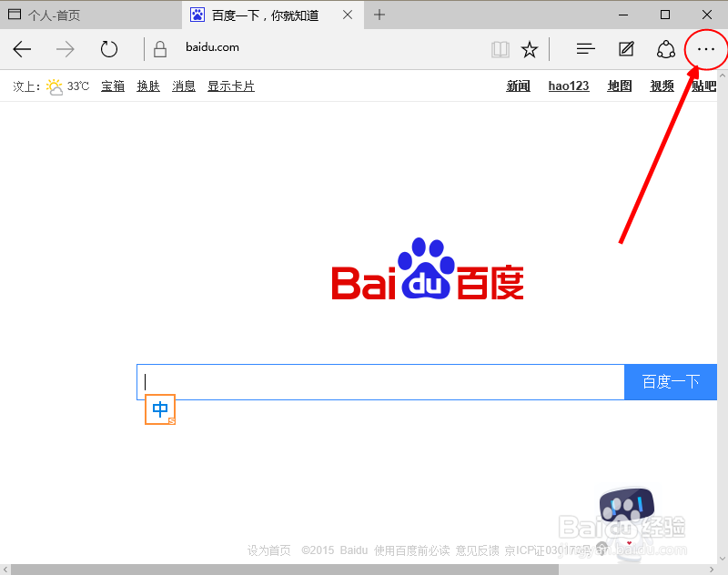Image resolution: width=728 pixels, height=575 pixels.
Task: Open the 视频 link
Action: coord(662,86)
